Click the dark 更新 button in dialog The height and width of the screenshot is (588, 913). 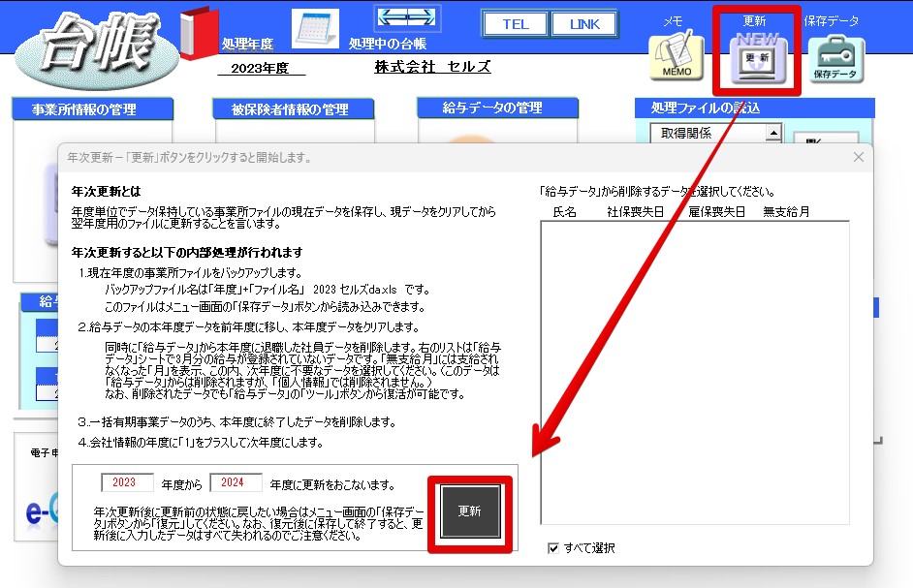(470, 511)
